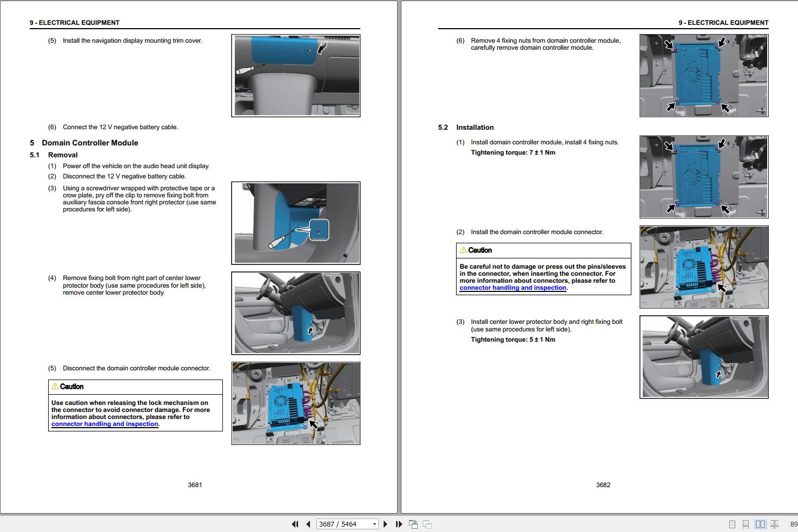Advance to the next page
This screenshot has height=532, width=798.
click(385, 524)
